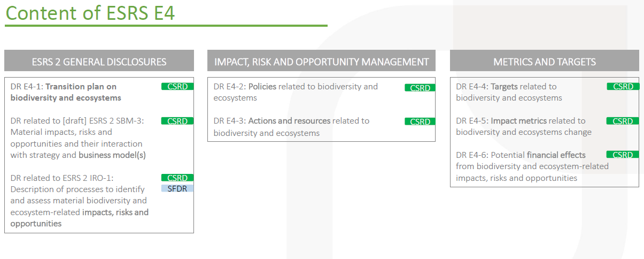Click the CSRD tag beside DR E4-1 Transition plan

[x=177, y=86]
